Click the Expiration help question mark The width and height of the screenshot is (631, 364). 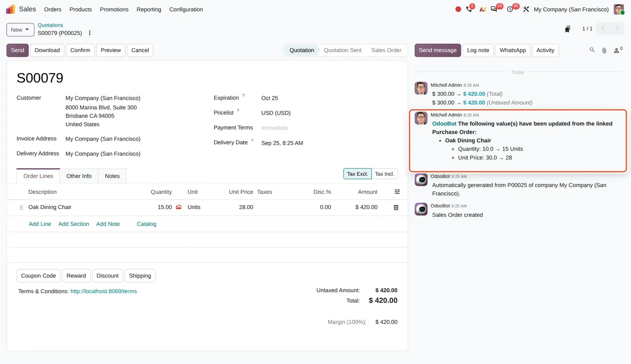243,95
